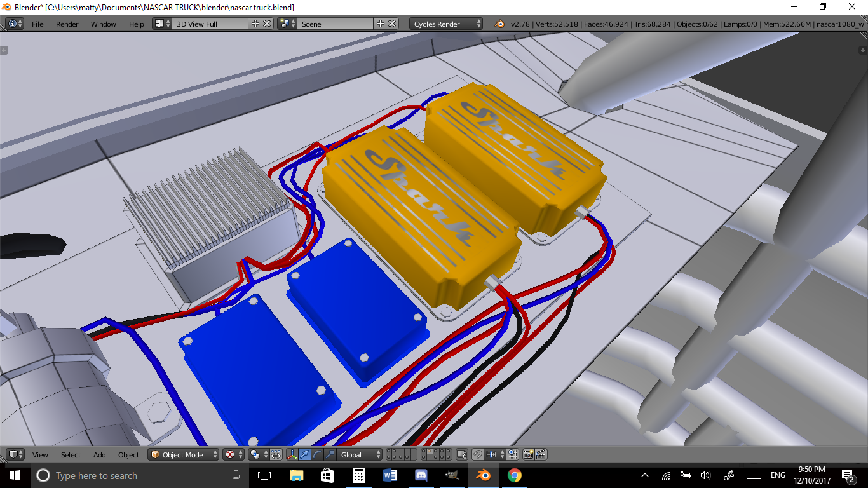This screenshot has height=488, width=868.
Task: Select the scale manipulator icon
Action: pos(329,454)
